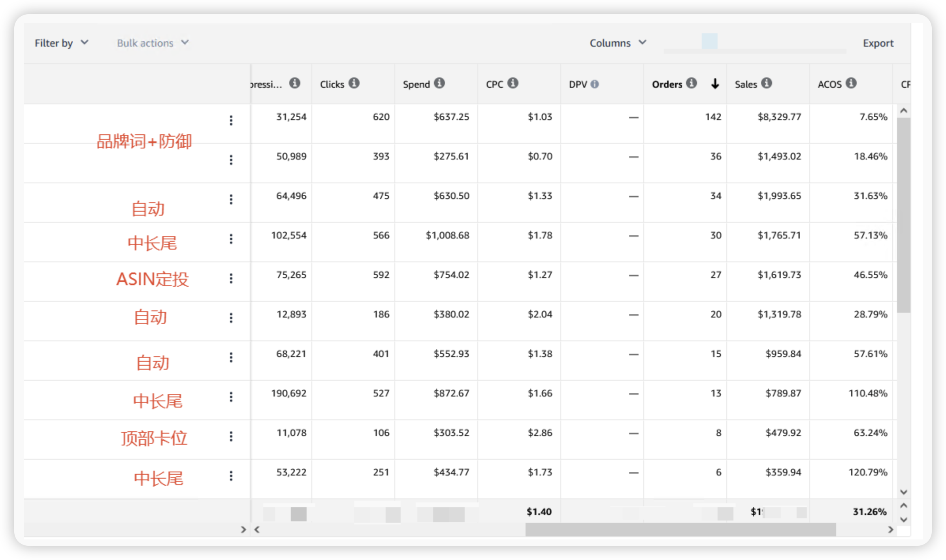The image size is (946, 560).
Task: Open three-dot menu for ASIN定投 row
Action: pyautogui.click(x=231, y=278)
